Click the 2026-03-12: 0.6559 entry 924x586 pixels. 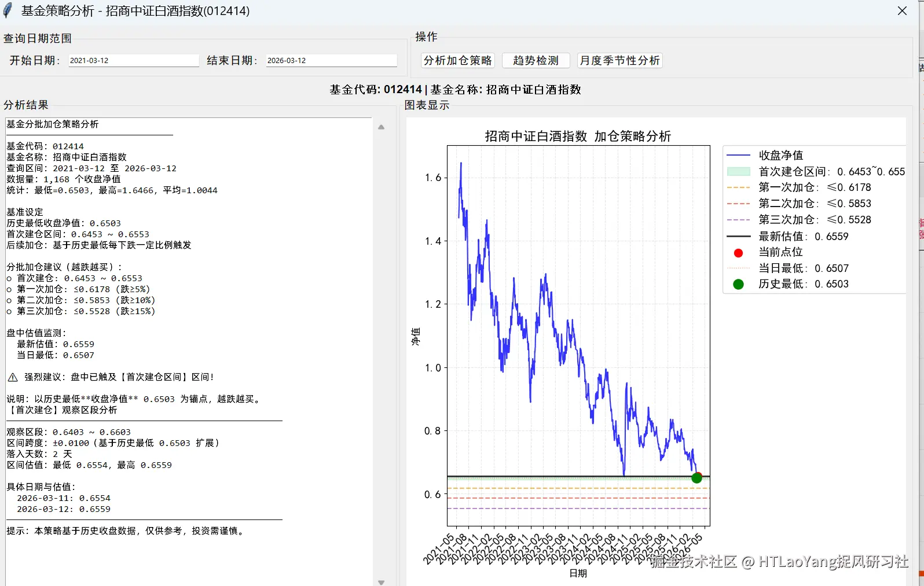pyautogui.click(x=64, y=509)
